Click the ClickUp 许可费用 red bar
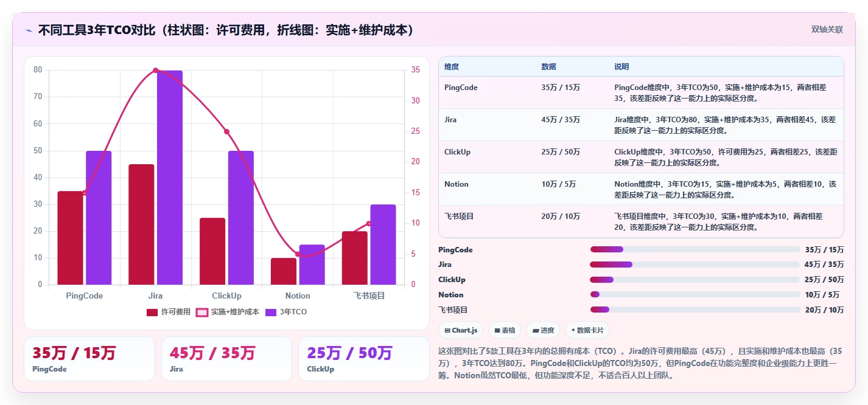This screenshot has width=868, height=405. [212, 251]
